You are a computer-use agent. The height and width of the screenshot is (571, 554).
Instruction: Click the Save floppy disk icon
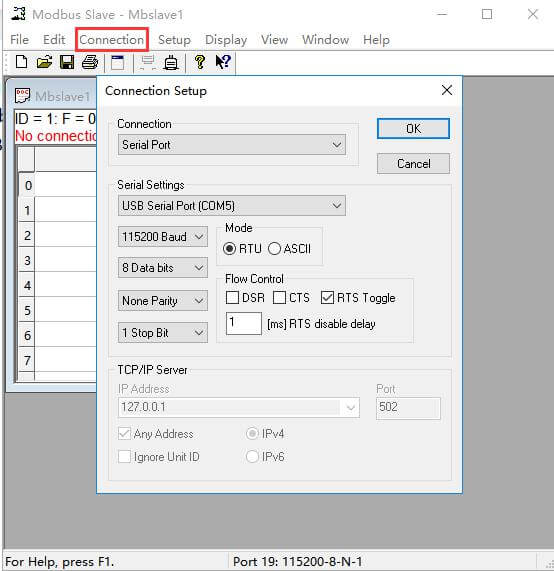(x=67, y=62)
